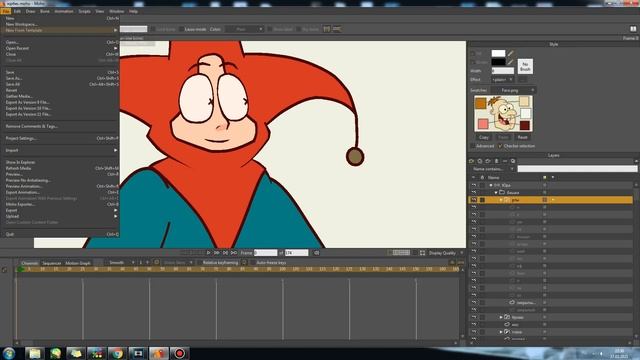Open the Draw menu
Viewport: 640px width, 360px height.
(30, 11)
